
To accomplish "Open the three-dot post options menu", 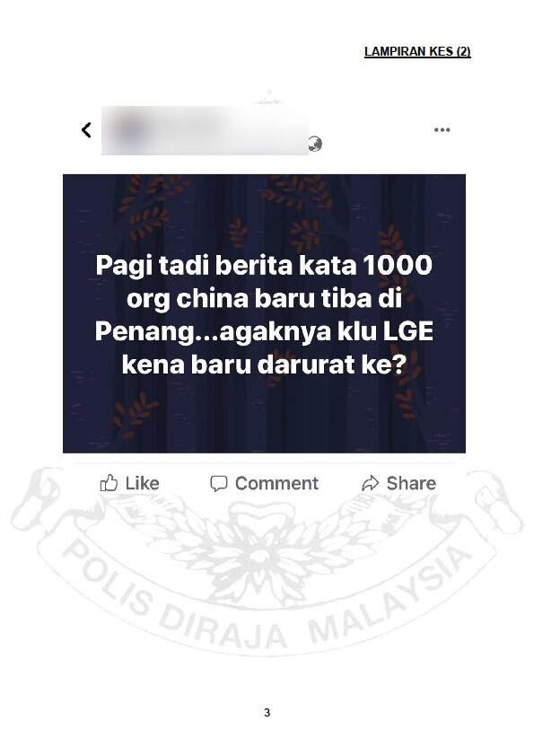I will (442, 129).
